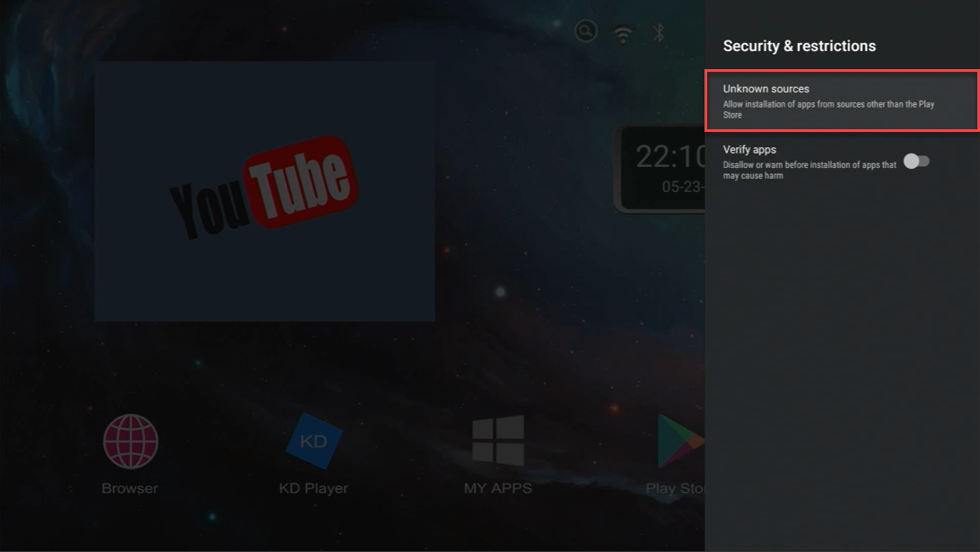Open the Wi-Fi status icon
Viewport: 980px width, 552px height.
coord(623,33)
